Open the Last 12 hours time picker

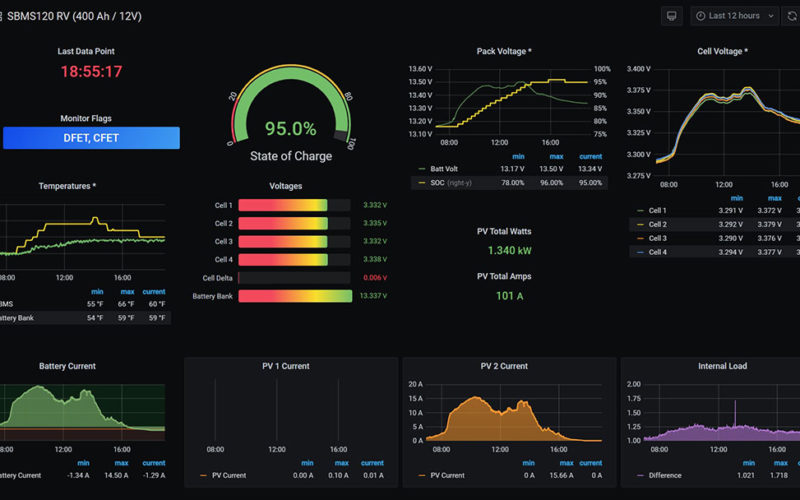click(726, 16)
